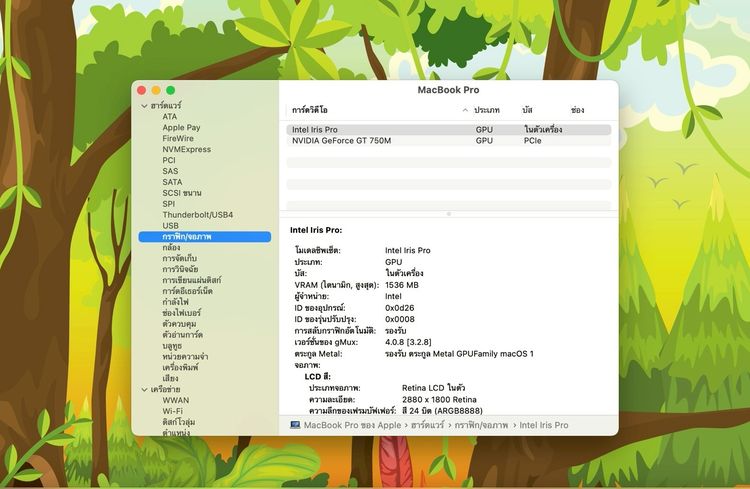Select USB in the sidebar
Screen dimensions: 750x489
(x=170, y=225)
